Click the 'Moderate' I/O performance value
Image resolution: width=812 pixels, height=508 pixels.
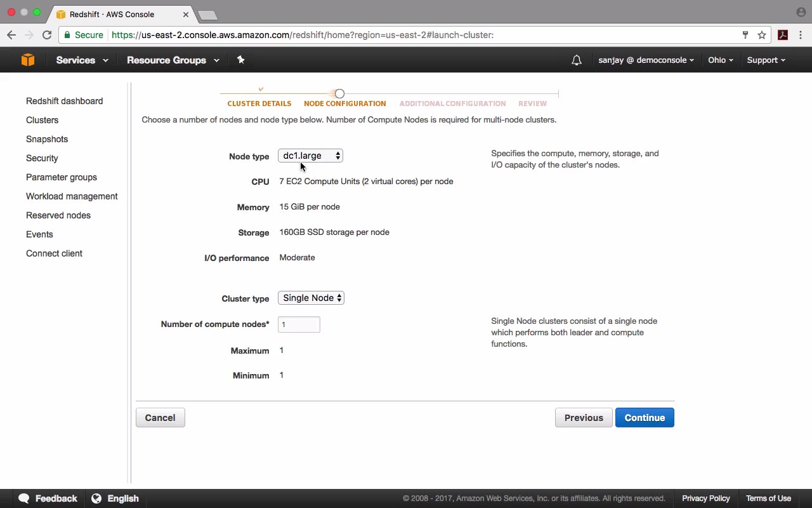[297, 258]
